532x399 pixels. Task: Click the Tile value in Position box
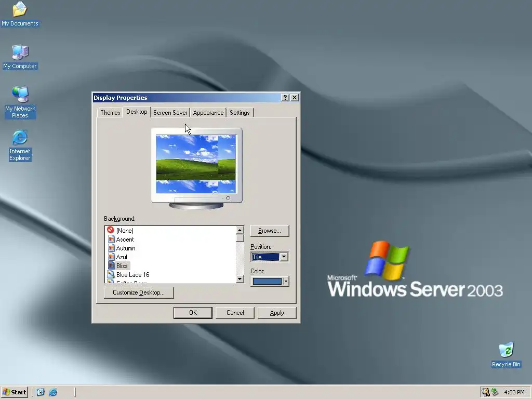click(x=265, y=257)
